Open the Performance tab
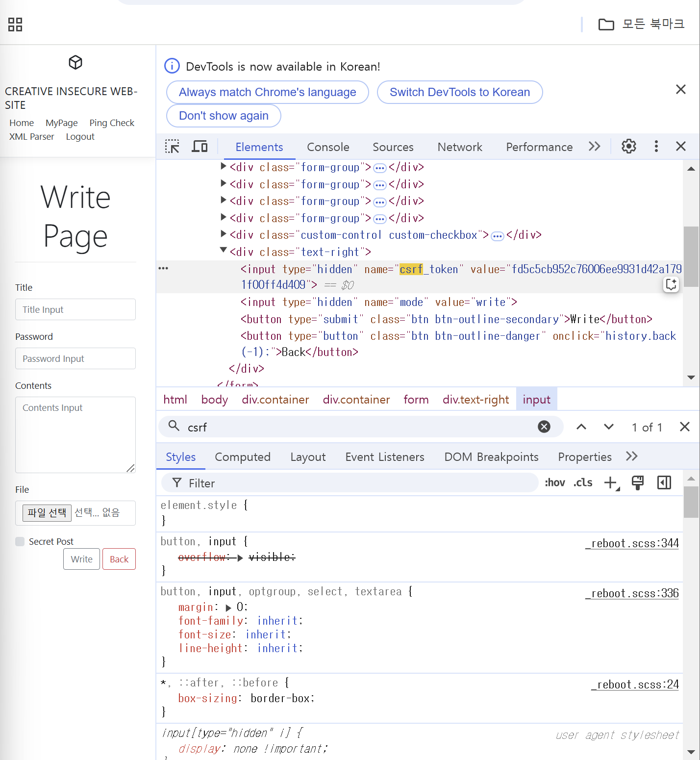Viewport: 700px width, 760px height. pyautogui.click(x=539, y=147)
